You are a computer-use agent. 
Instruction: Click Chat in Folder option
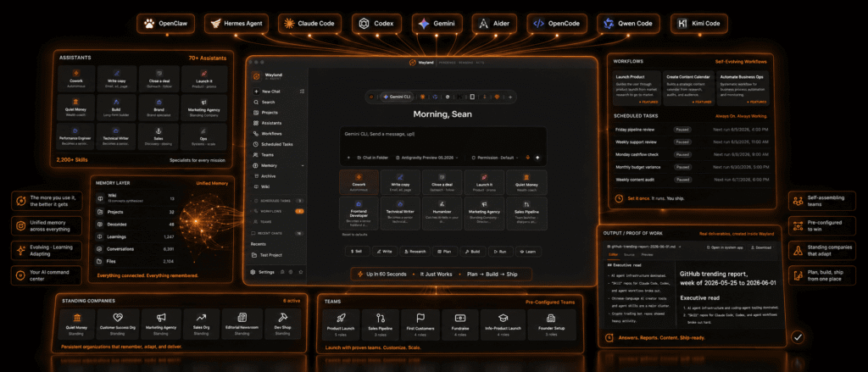373,158
